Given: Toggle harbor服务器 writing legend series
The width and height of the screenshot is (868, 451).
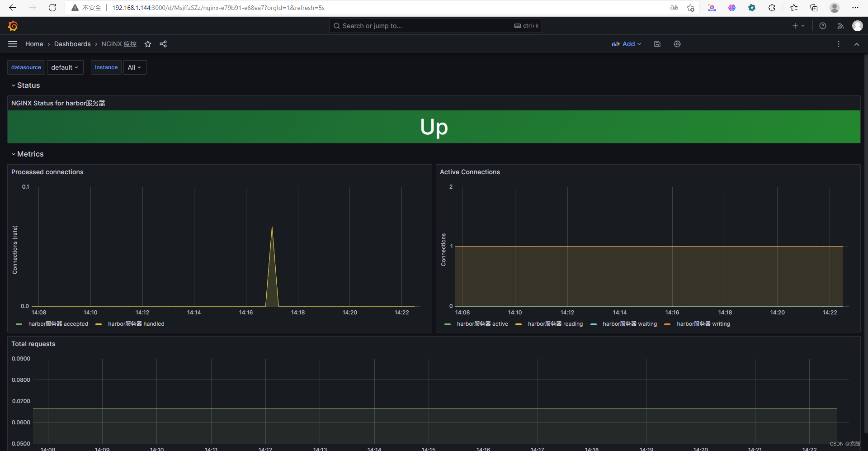Looking at the screenshot, I should (703, 324).
